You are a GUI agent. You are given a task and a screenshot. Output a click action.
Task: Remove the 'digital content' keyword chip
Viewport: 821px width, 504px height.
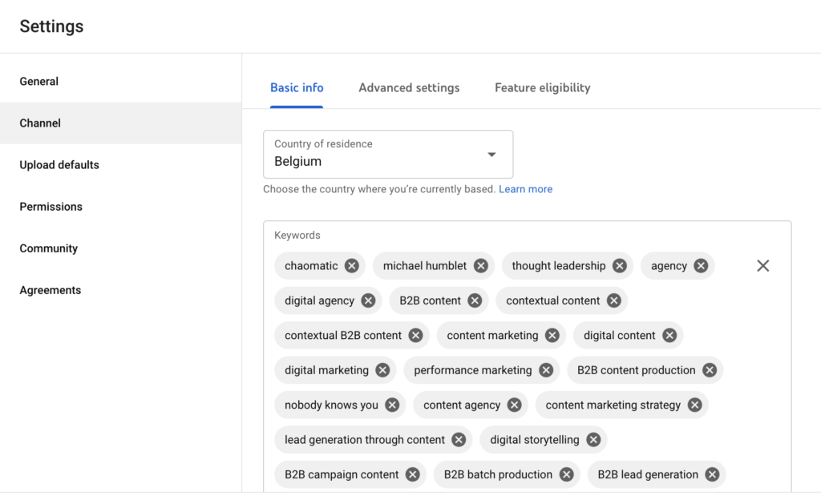point(669,336)
